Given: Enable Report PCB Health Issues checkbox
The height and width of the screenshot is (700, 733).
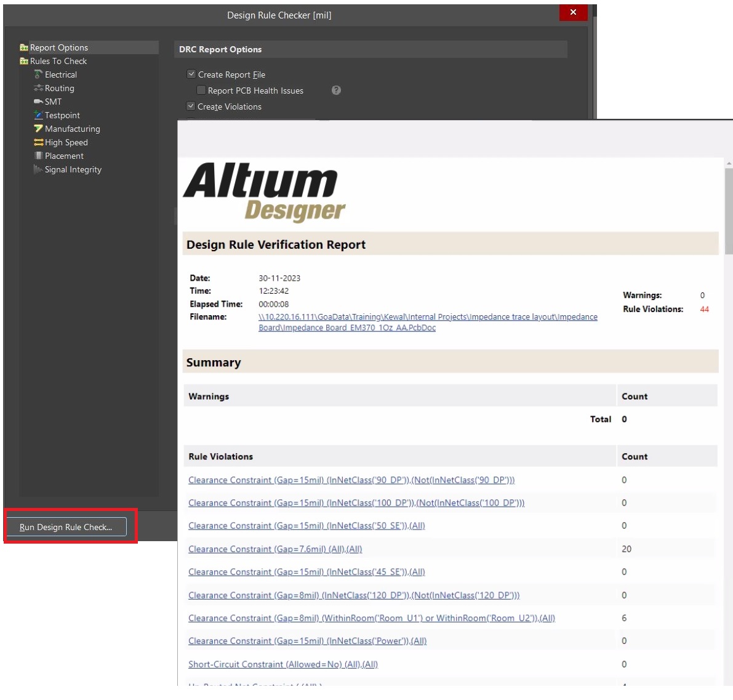Looking at the screenshot, I should click(x=201, y=91).
